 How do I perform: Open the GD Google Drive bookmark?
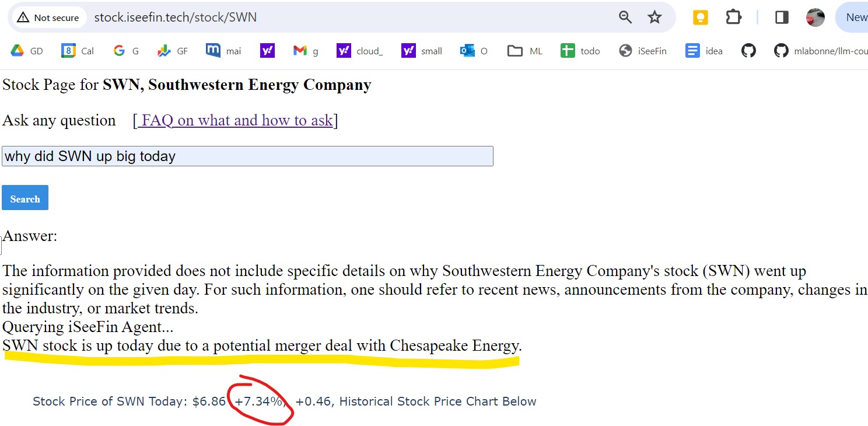pos(27,51)
